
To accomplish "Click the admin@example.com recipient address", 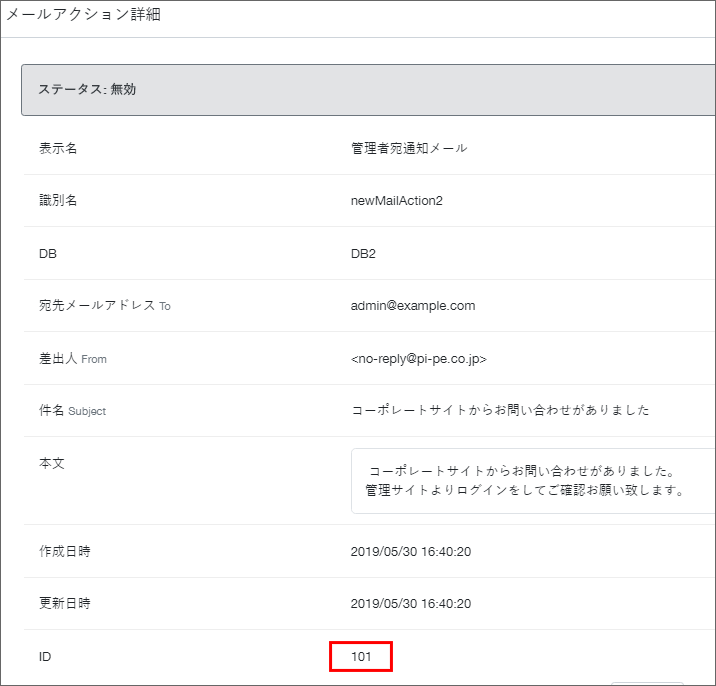I will tap(413, 306).
